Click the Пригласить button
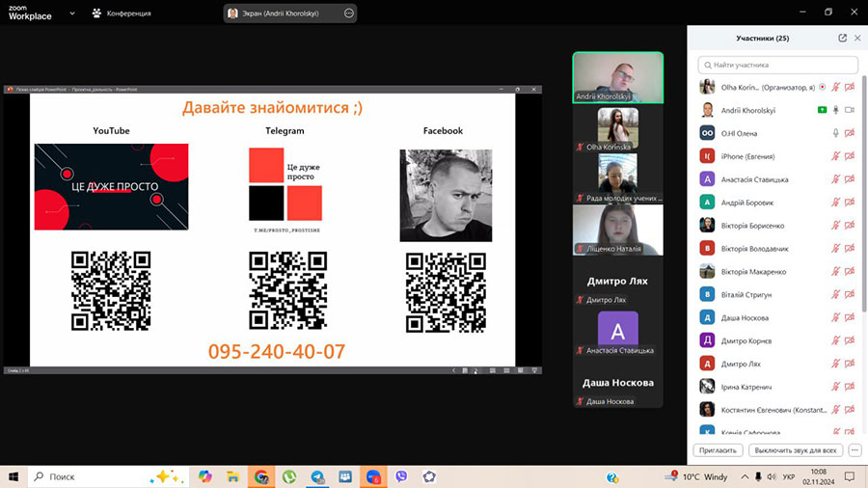Viewport: 868px width, 488px height. click(717, 450)
